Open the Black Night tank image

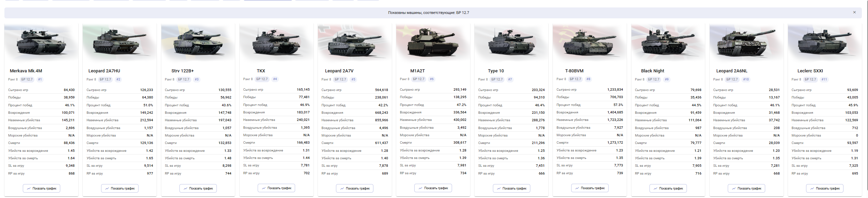pos(668,42)
